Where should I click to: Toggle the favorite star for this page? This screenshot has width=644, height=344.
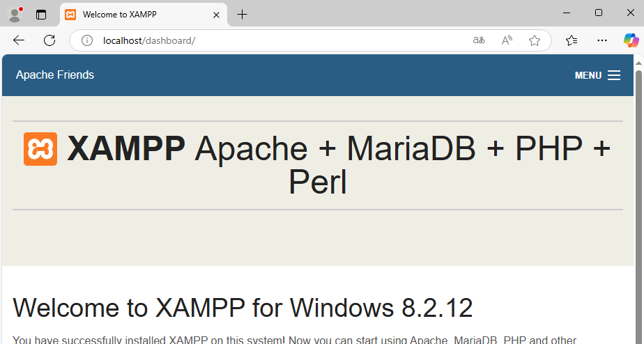(535, 40)
